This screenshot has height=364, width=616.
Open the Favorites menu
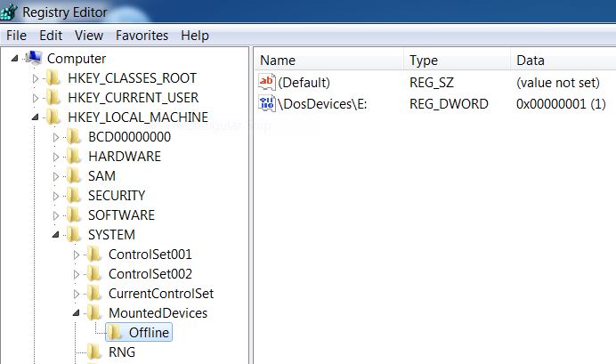tap(142, 36)
